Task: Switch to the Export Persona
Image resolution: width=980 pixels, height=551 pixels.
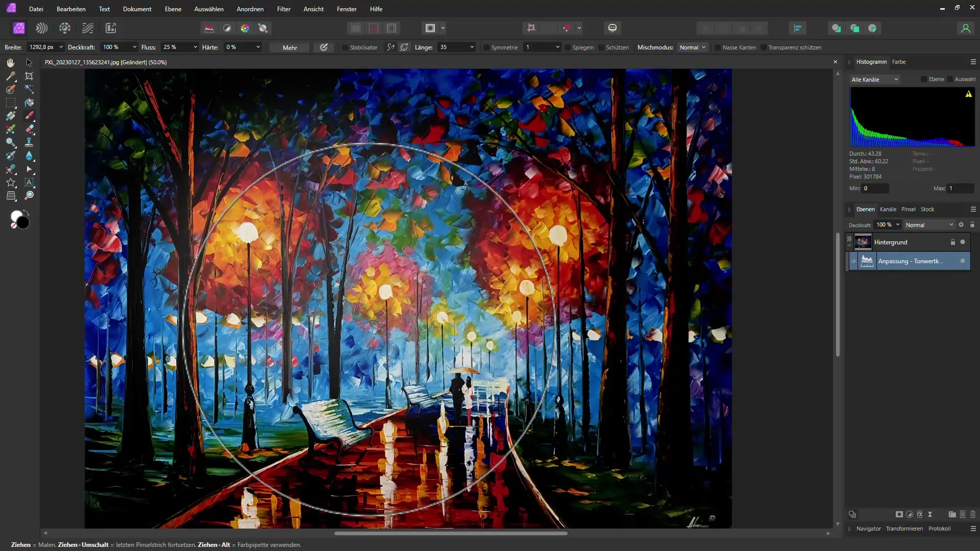Action: coord(111,28)
